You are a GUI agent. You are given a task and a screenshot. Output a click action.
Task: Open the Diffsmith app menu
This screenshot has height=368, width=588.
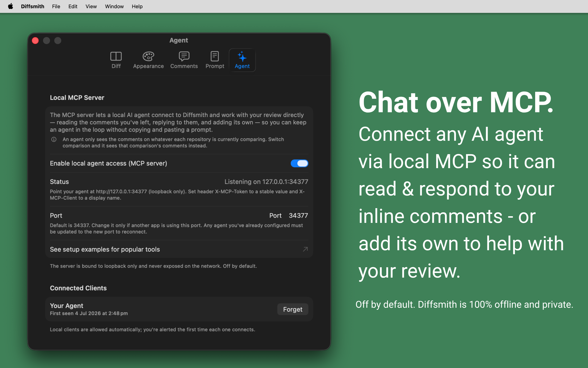pos(33,6)
